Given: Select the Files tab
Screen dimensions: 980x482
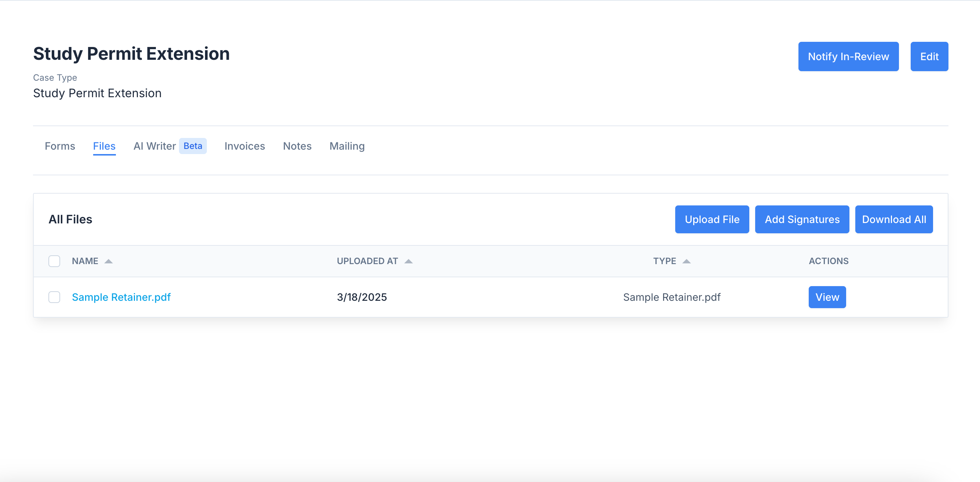Looking at the screenshot, I should [x=104, y=146].
